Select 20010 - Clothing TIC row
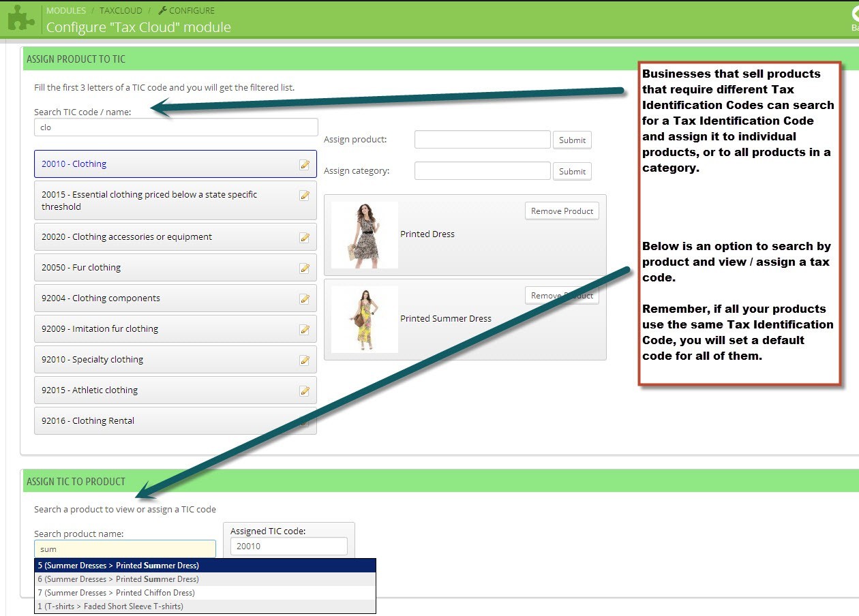This screenshot has height=616, width=859. coord(175,164)
